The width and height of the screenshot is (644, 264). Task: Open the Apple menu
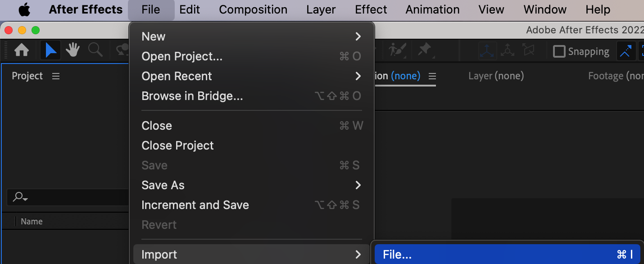[x=24, y=9]
